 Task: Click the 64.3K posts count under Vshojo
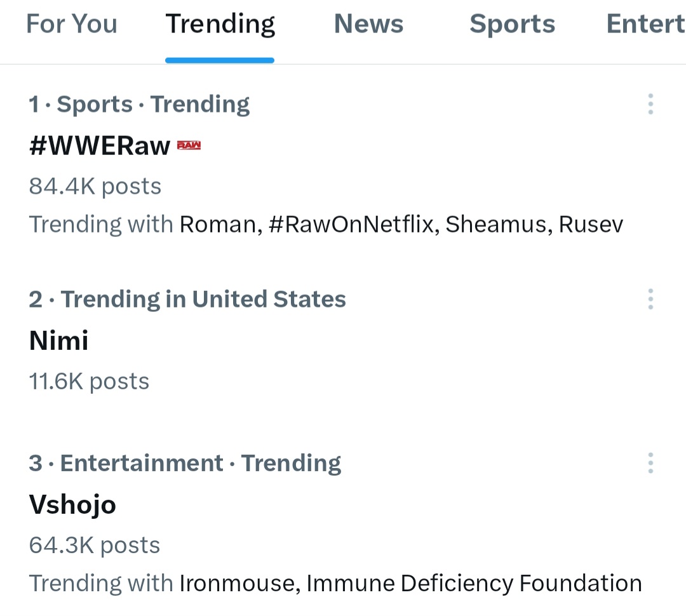95,546
